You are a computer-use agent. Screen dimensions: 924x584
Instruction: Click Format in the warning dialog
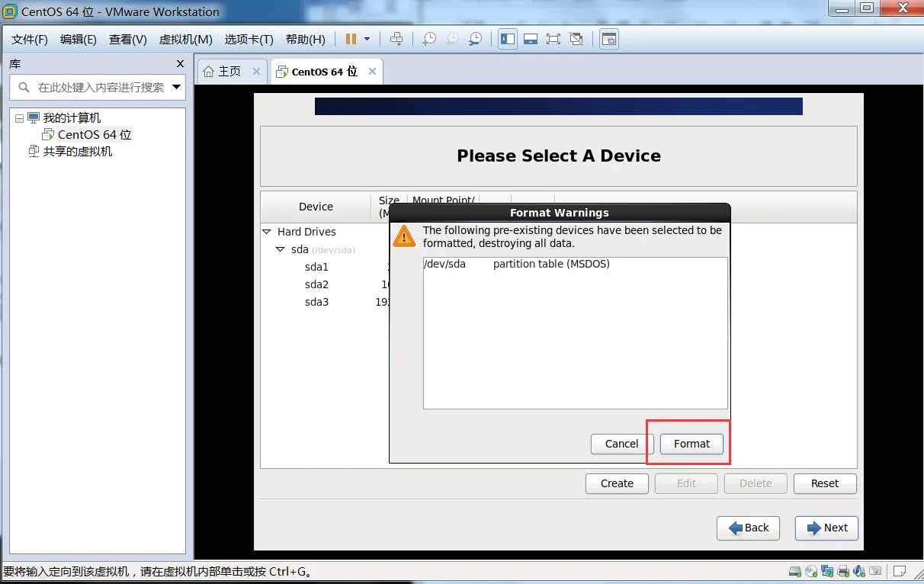[x=691, y=444]
